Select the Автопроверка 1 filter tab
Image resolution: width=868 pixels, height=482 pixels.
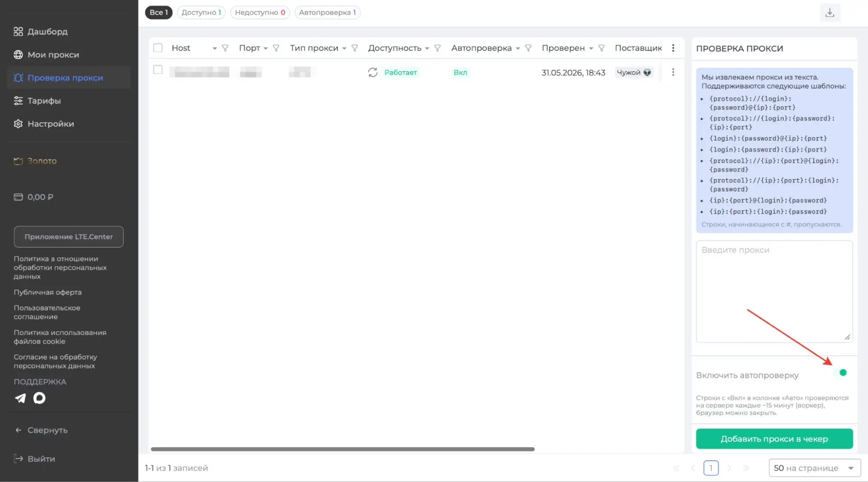pyautogui.click(x=327, y=13)
